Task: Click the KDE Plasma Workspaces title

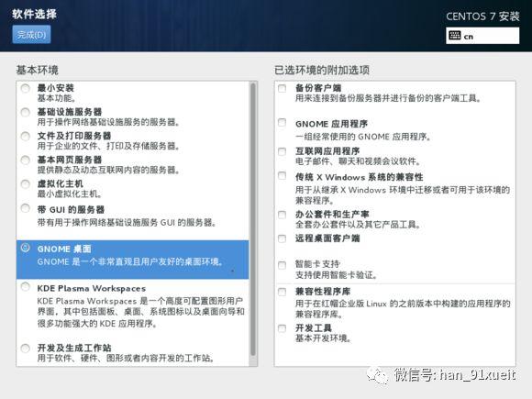Action: pos(92,288)
